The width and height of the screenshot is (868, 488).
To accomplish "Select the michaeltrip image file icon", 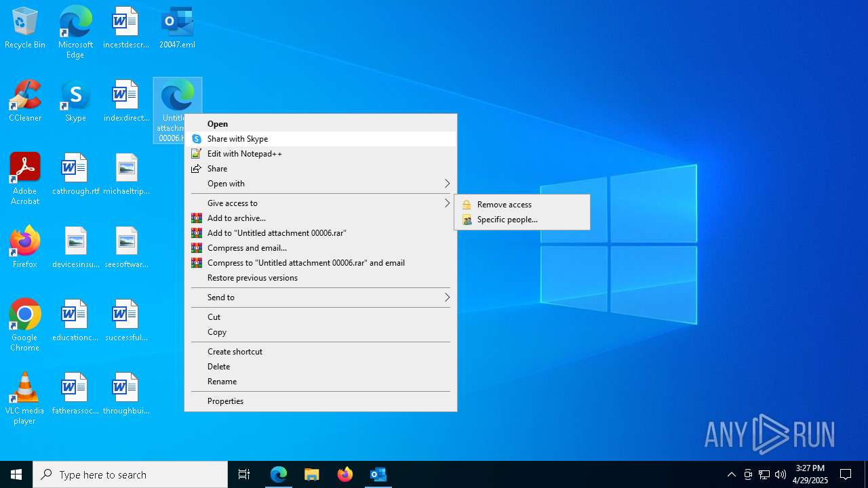I will click(x=125, y=175).
